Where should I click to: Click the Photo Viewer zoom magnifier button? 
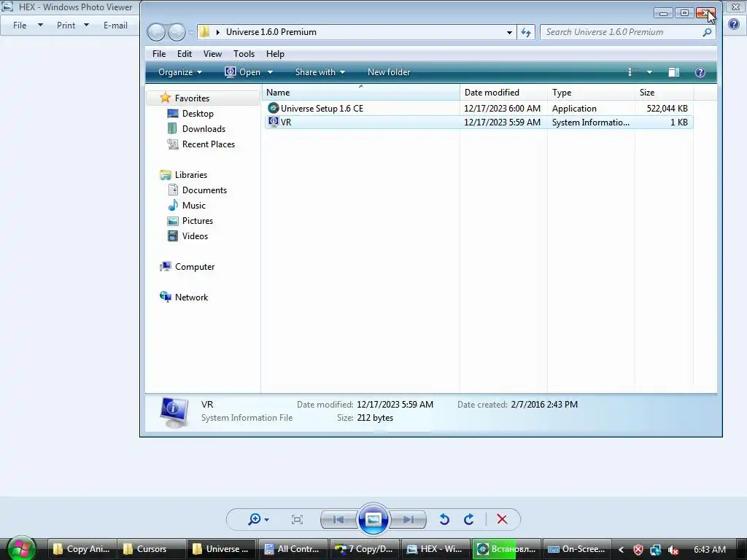pos(255,519)
